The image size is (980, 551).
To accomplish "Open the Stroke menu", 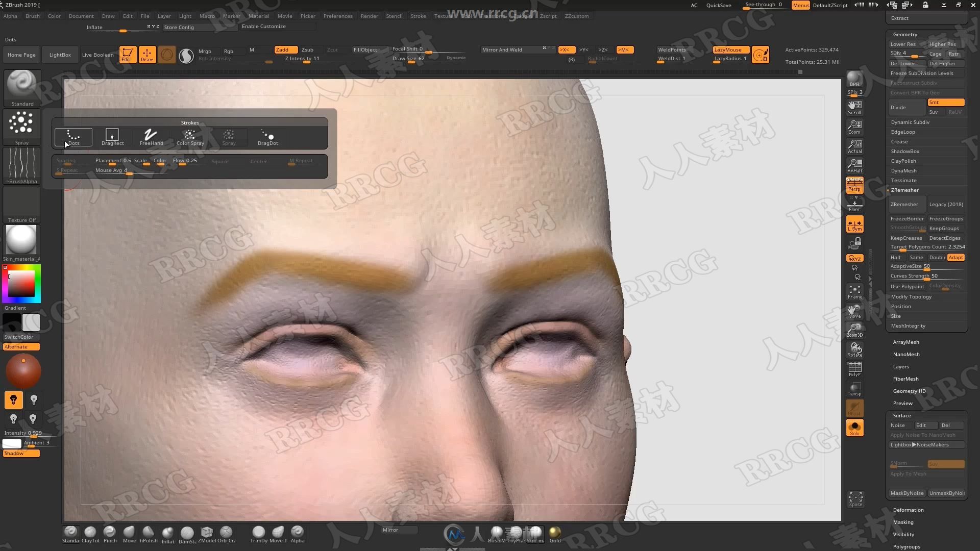I will 418,16.
